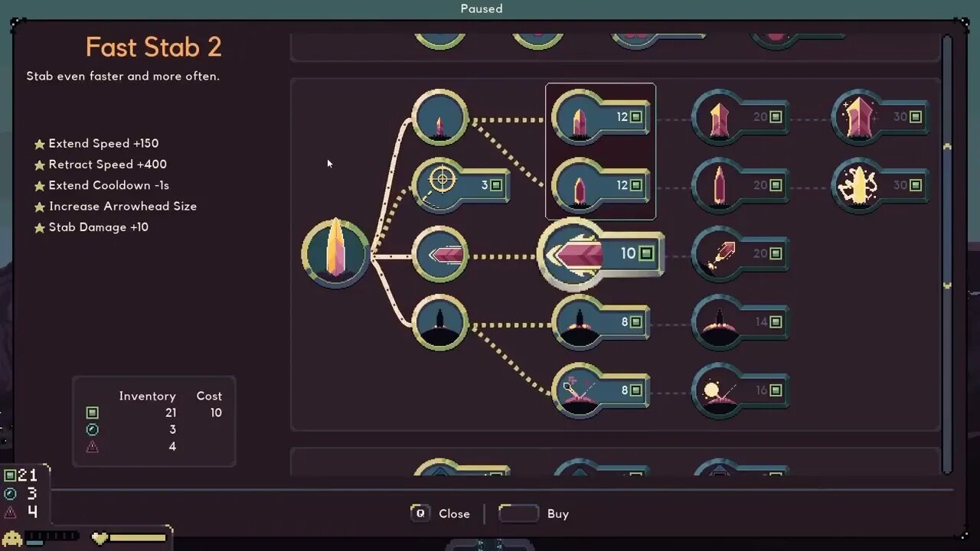Select the Fast Stab 2 upgrade costing 10
Image resolution: width=980 pixels, height=551 pixels.
point(600,254)
